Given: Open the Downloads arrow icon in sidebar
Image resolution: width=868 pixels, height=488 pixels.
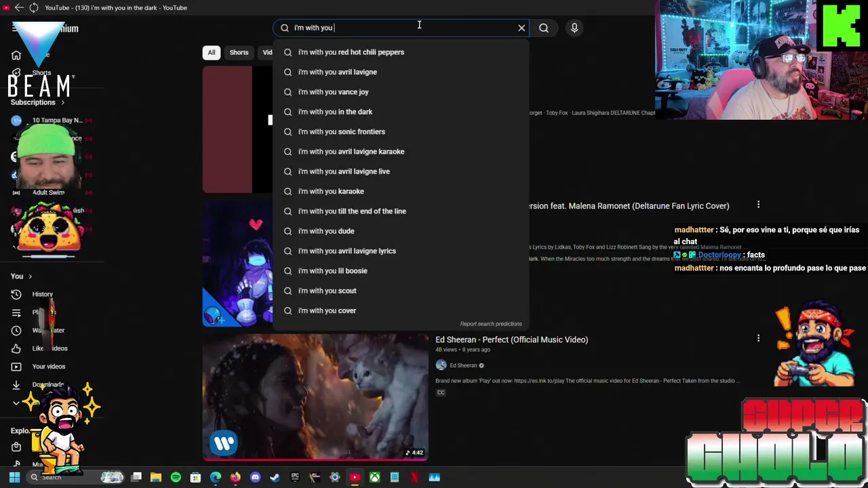Looking at the screenshot, I should [x=16, y=384].
